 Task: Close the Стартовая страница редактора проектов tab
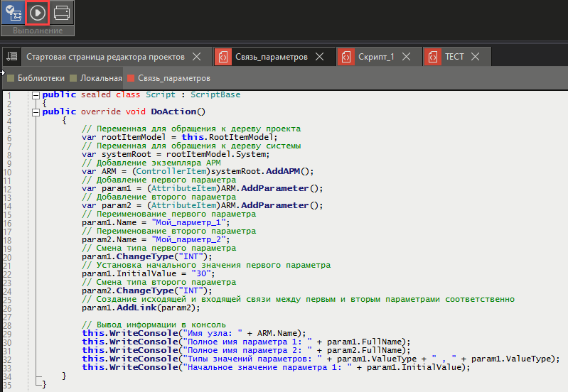point(197,57)
